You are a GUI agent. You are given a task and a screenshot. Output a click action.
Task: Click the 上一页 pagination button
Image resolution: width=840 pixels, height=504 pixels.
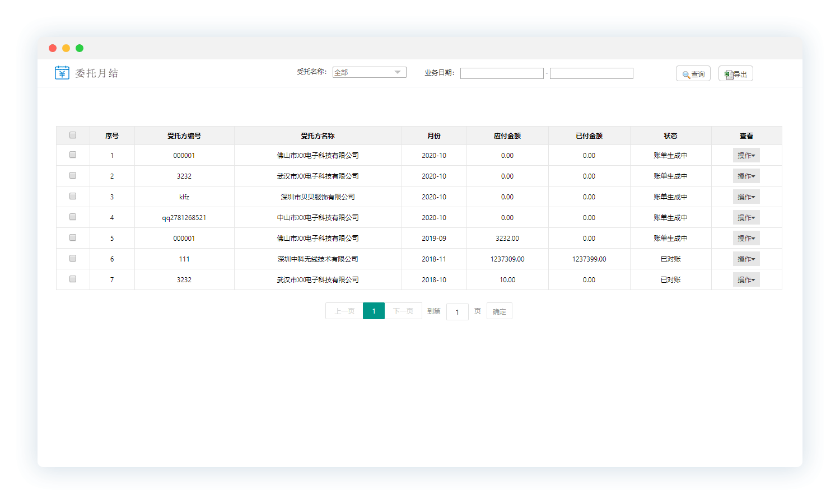(344, 311)
